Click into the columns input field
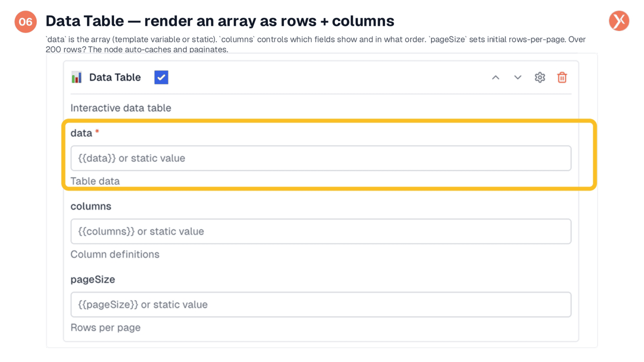 point(321,231)
